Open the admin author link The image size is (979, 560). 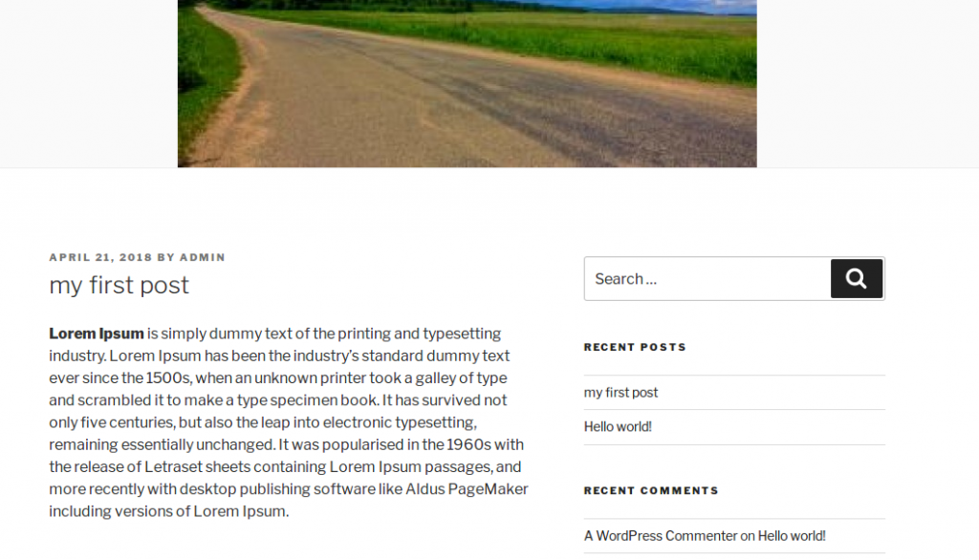point(203,257)
